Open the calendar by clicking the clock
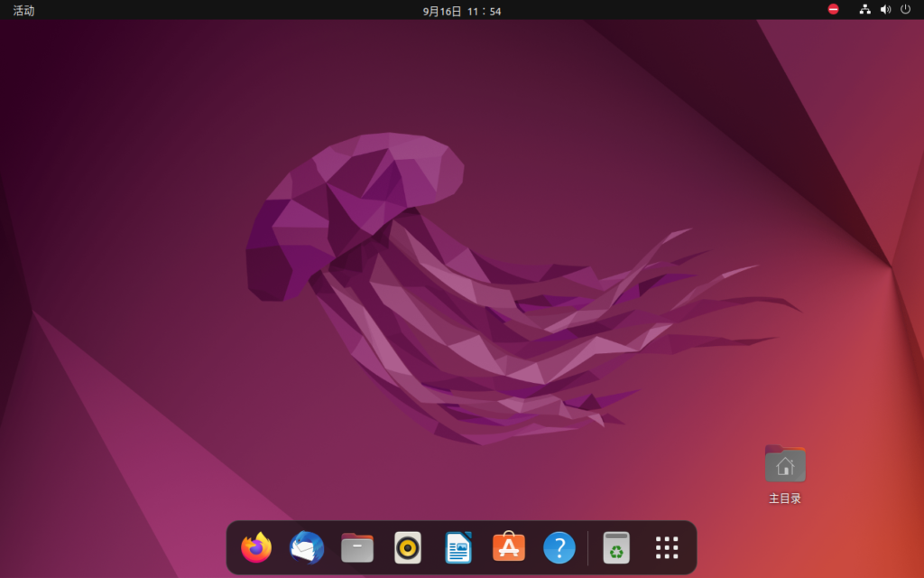 pyautogui.click(x=462, y=10)
